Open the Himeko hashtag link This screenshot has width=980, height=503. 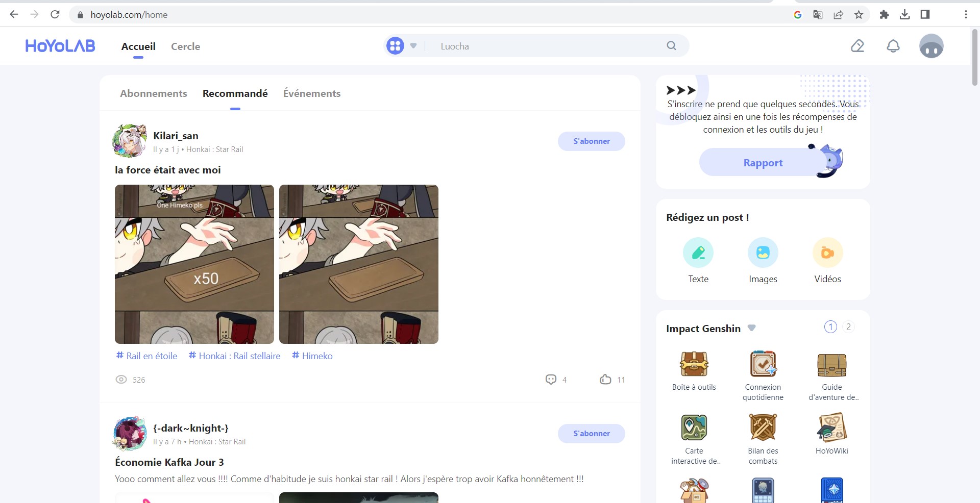pos(312,356)
